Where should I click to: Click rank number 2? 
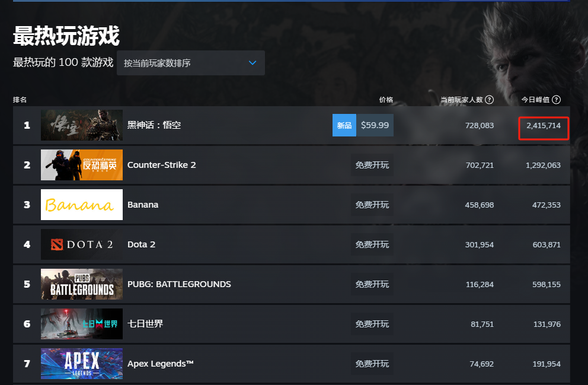(27, 165)
